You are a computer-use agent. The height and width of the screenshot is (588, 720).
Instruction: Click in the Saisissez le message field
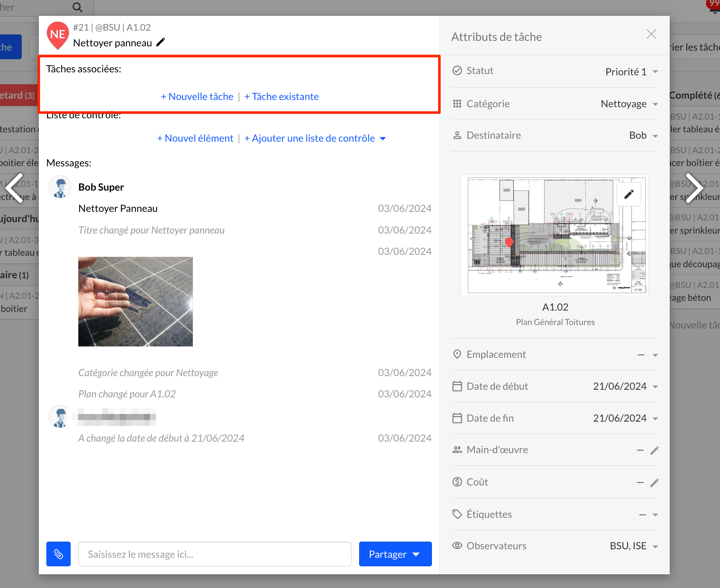[215, 554]
